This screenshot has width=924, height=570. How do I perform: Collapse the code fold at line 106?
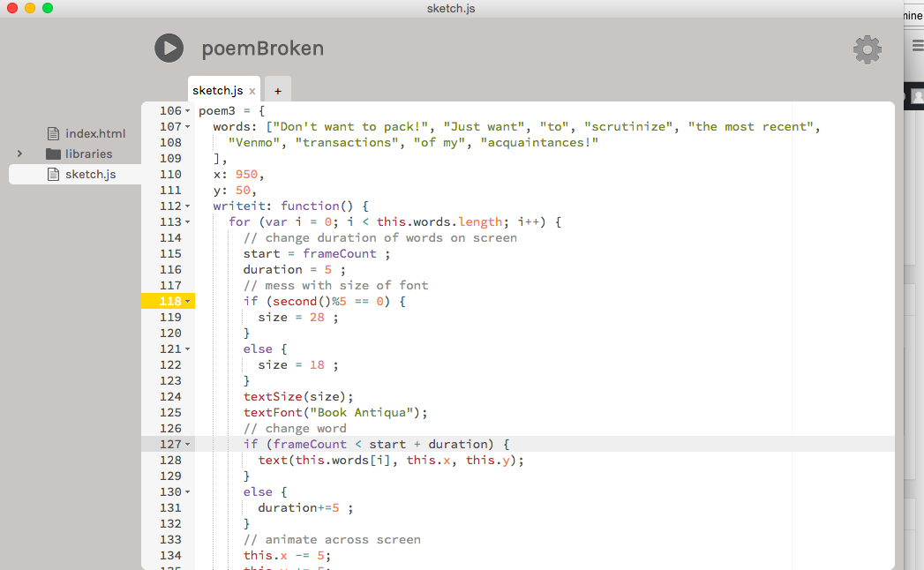[188, 111]
